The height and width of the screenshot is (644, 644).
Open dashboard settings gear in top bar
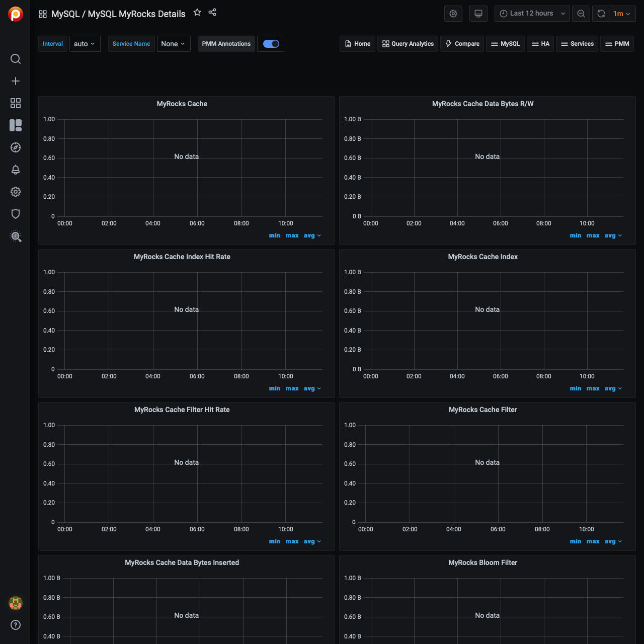point(453,14)
